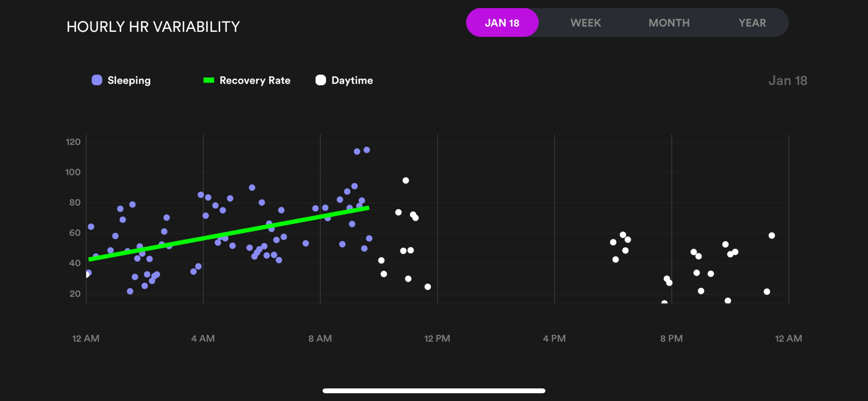Tap the green recovery rate trend line

click(x=229, y=233)
